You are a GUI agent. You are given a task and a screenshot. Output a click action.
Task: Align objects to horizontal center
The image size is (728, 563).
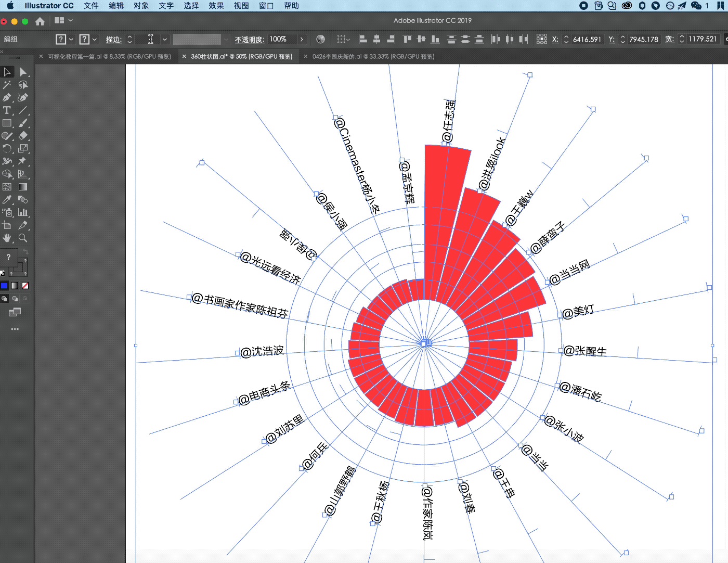click(x=377, y=39)
